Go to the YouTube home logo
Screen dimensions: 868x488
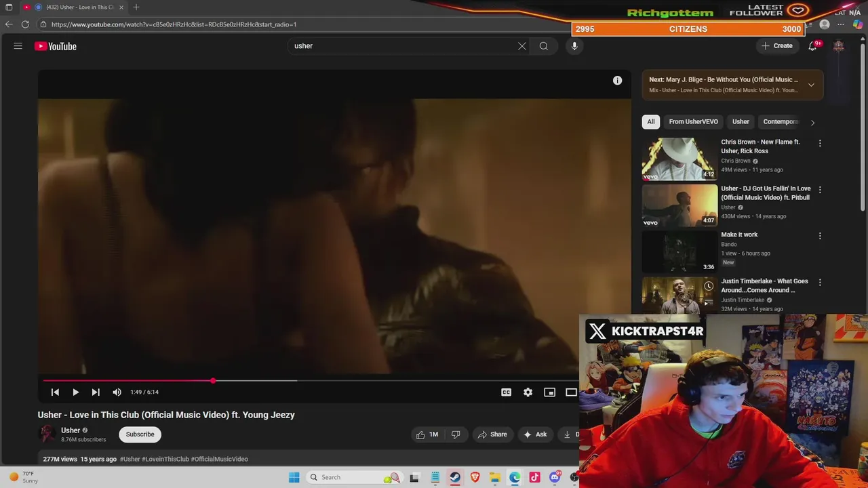click(x=56, y=46)
